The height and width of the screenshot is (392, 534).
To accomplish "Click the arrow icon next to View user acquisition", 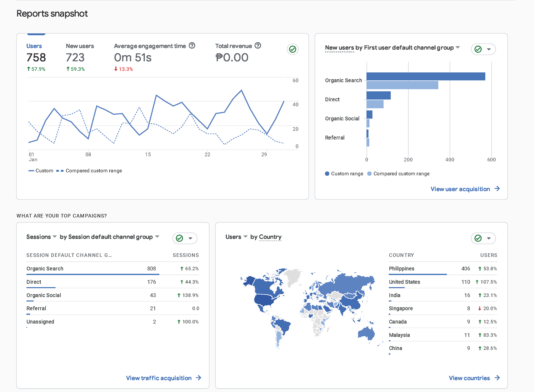I will [498, 189].
